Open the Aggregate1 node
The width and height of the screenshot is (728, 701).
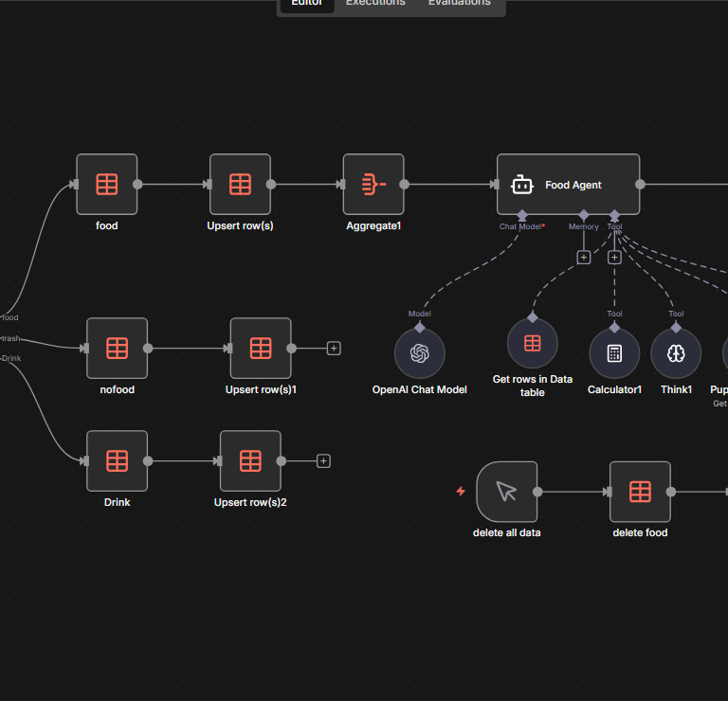pyautogui.click(x=373, y=185)
